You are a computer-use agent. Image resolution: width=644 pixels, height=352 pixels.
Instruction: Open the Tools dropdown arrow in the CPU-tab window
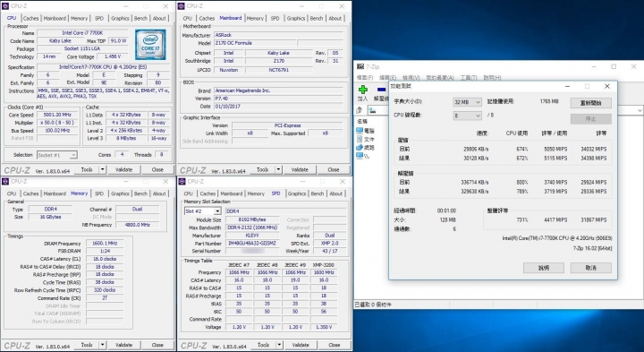103,169
